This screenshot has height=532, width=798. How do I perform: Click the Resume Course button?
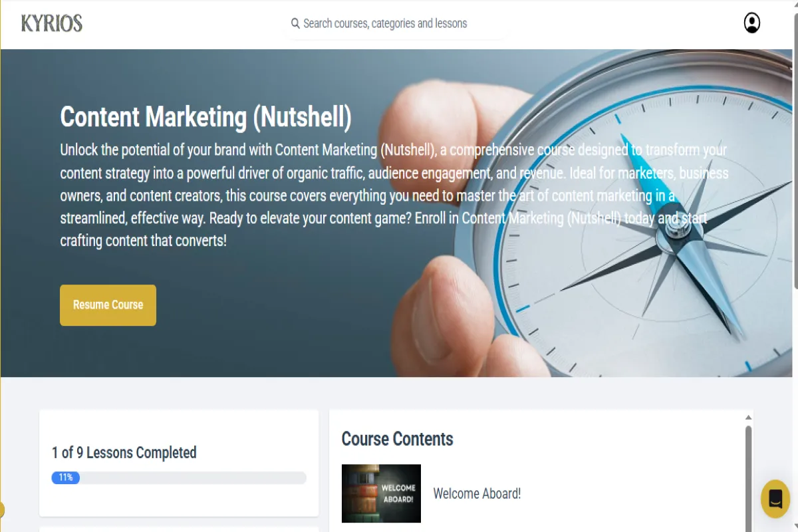pos(108,305)
